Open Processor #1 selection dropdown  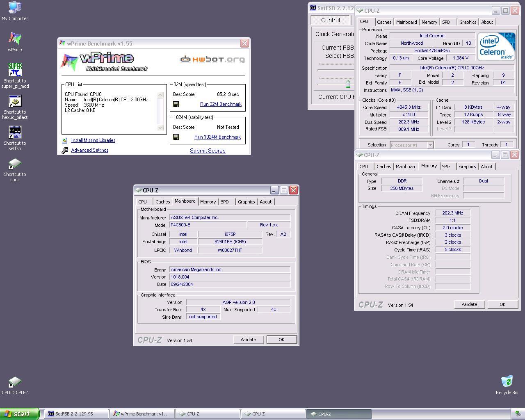(x=411, y=145)
